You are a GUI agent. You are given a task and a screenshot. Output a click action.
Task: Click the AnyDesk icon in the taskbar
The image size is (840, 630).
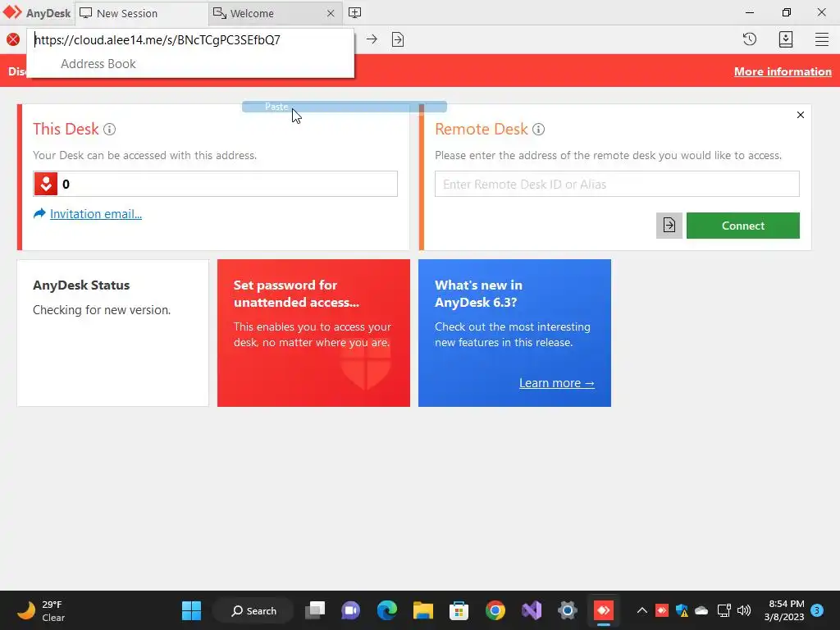[604, 610]
